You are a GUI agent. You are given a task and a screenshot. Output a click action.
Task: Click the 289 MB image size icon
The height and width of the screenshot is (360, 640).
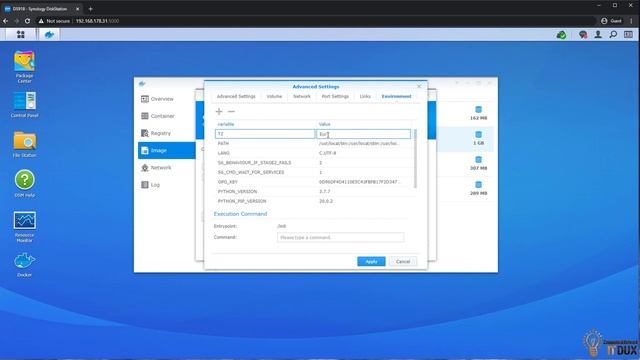click(478, 184)
